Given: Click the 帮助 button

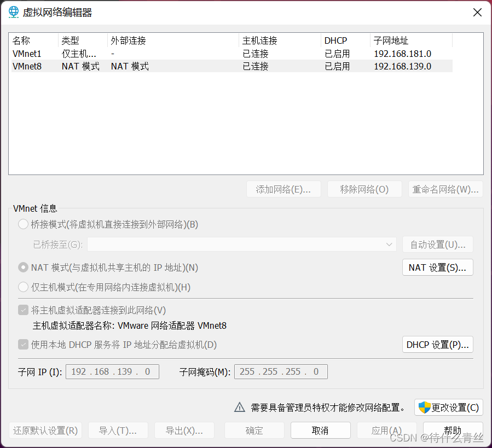Looking at the screenshot, I should tap(453, 430).
